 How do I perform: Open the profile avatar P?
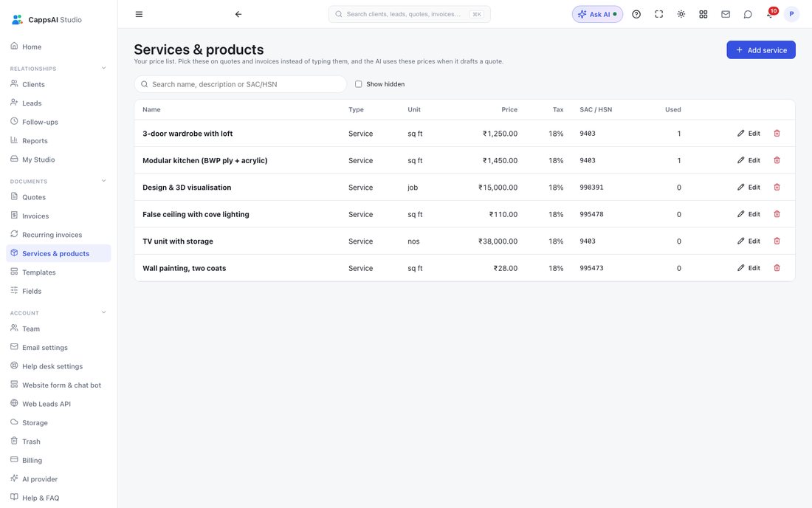pos(791,15)
